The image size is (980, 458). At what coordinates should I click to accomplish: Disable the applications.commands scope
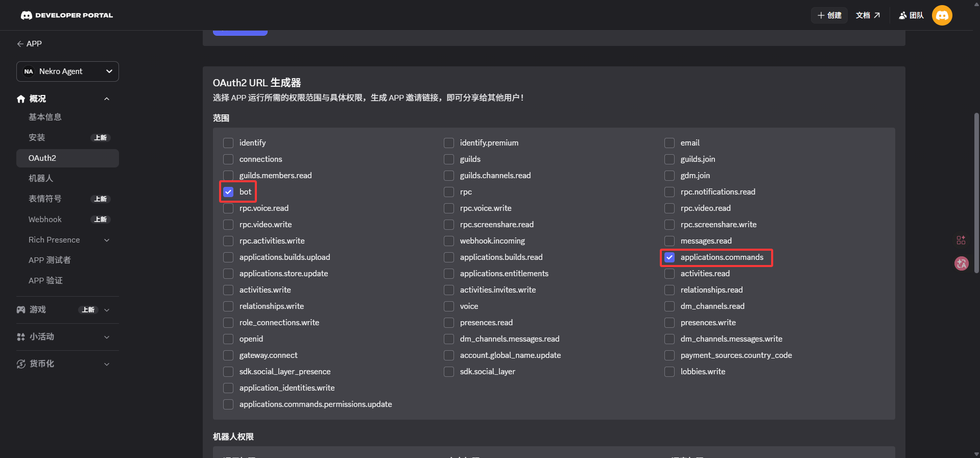[670, 257]
